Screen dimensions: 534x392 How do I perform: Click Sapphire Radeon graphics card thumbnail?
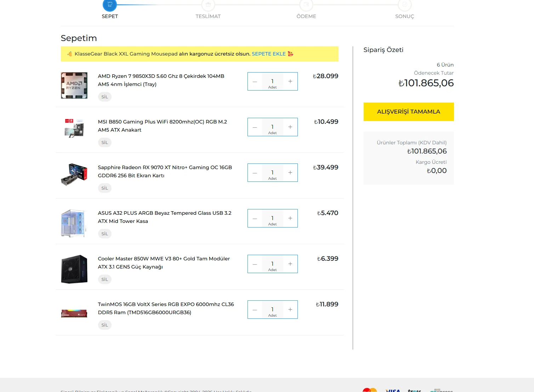tap(74, 174)
